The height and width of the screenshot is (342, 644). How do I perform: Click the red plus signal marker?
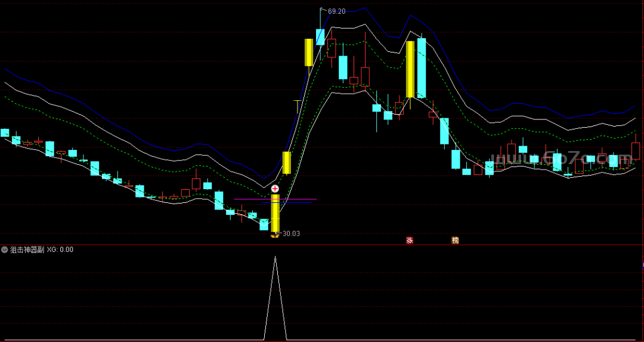click(x=275, y=188)
